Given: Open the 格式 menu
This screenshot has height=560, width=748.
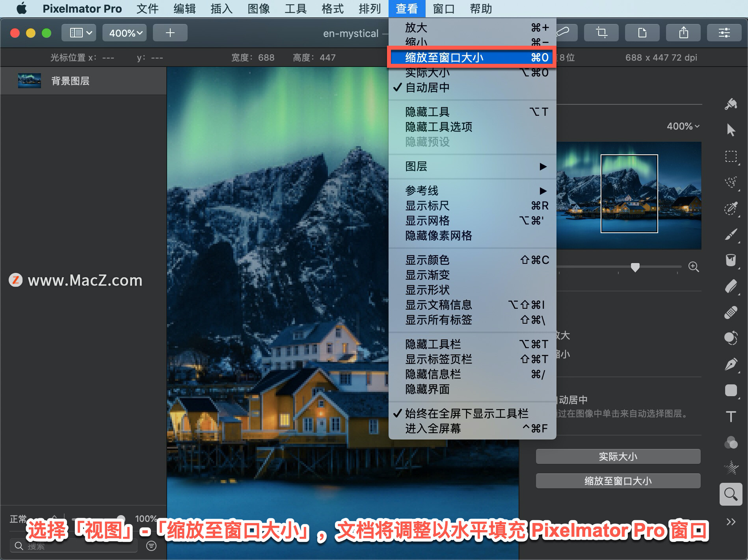Looking at the screenshot, I should coord(333,9).
